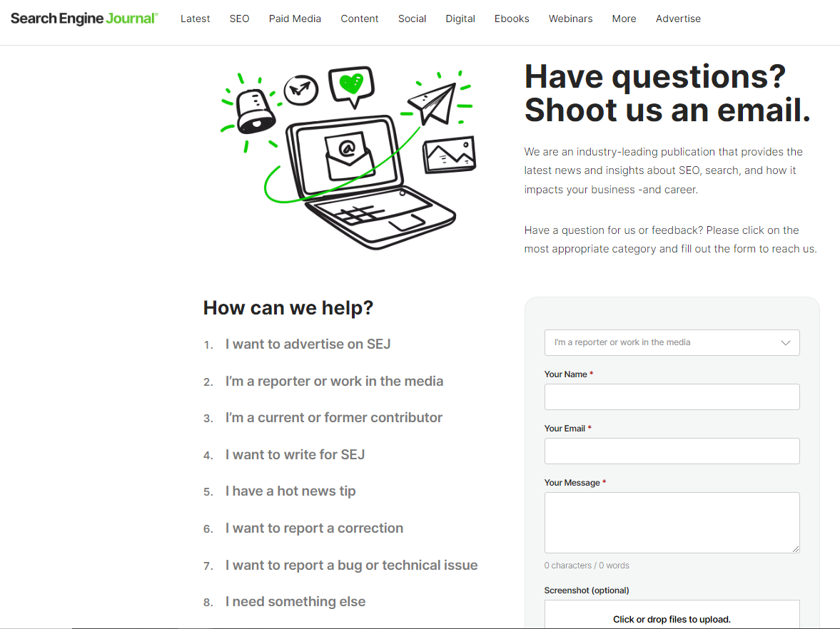This screenshot has width=840, height=629.
Task: Select "I want to report a correction"
Action: (x=314, y=528)
